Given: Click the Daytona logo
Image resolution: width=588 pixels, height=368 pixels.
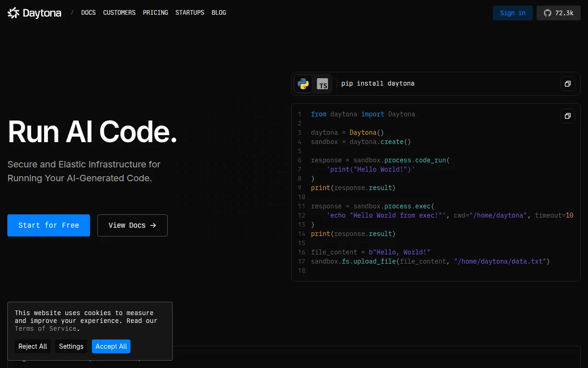Looking at the screenshot, I should [x=34, y=13].
